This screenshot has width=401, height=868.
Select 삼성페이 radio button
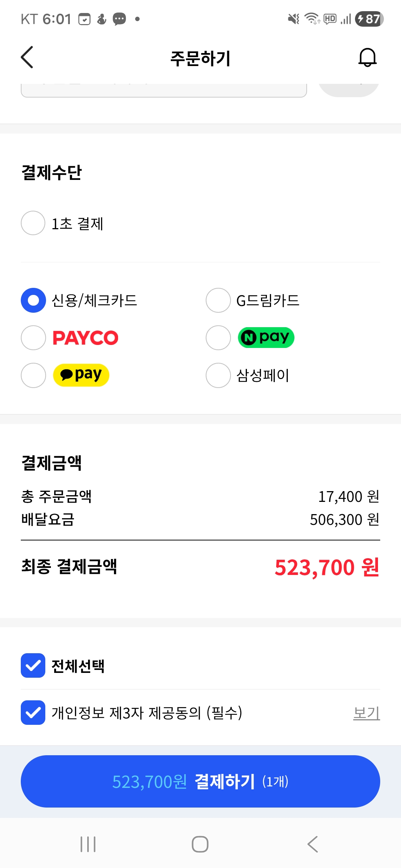pyautogui.click(x=218, y=375)
